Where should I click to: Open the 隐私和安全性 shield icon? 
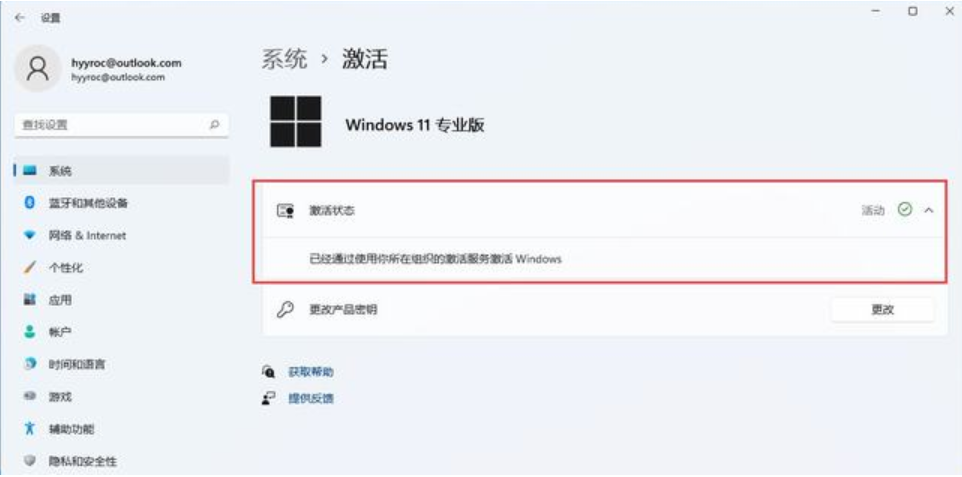[x=29, y=460]
